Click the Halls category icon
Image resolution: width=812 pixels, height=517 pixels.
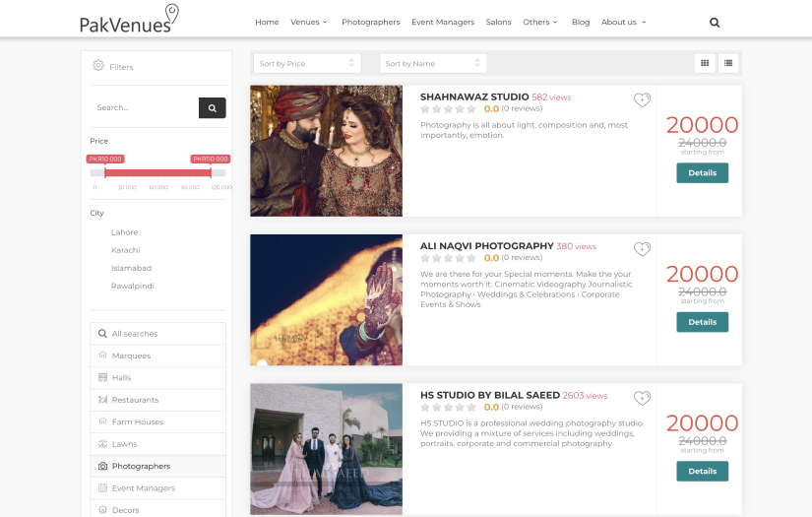102,377
